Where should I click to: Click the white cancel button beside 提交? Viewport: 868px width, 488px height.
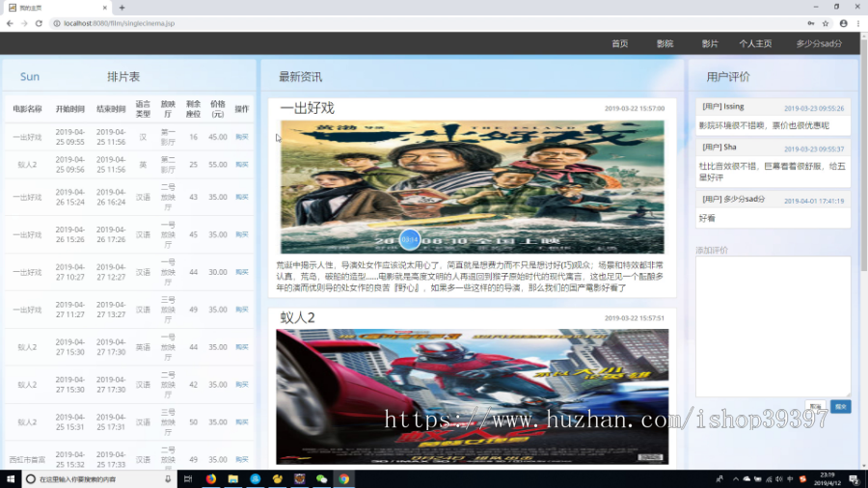click(x=815, y=407)
